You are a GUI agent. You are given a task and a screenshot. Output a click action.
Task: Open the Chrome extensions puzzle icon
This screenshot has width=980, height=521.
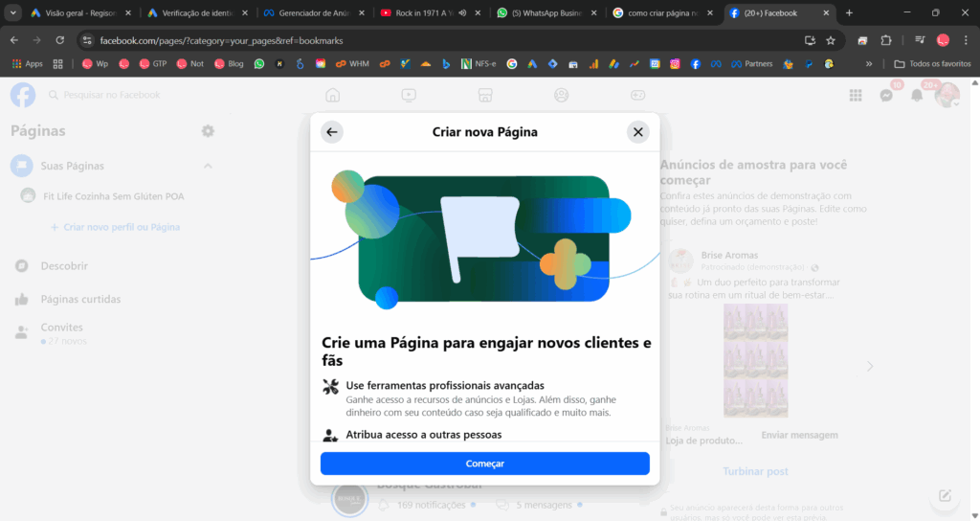(x=885, y=40)
